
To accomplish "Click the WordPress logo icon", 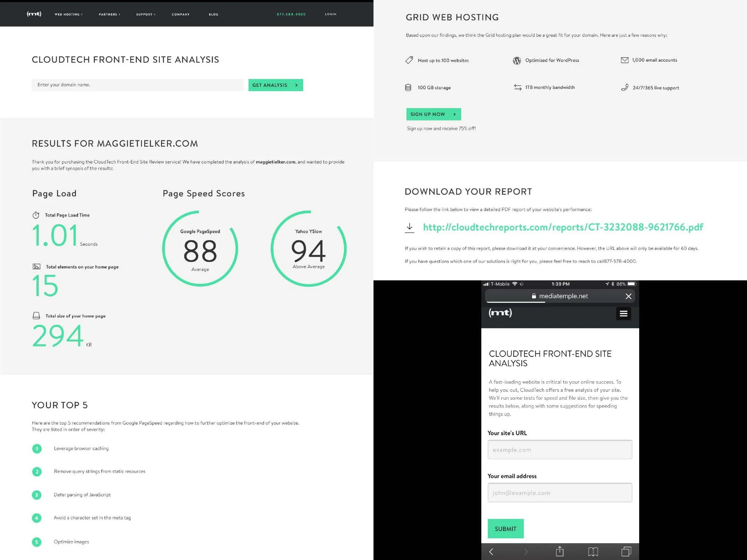I will 517,61.
